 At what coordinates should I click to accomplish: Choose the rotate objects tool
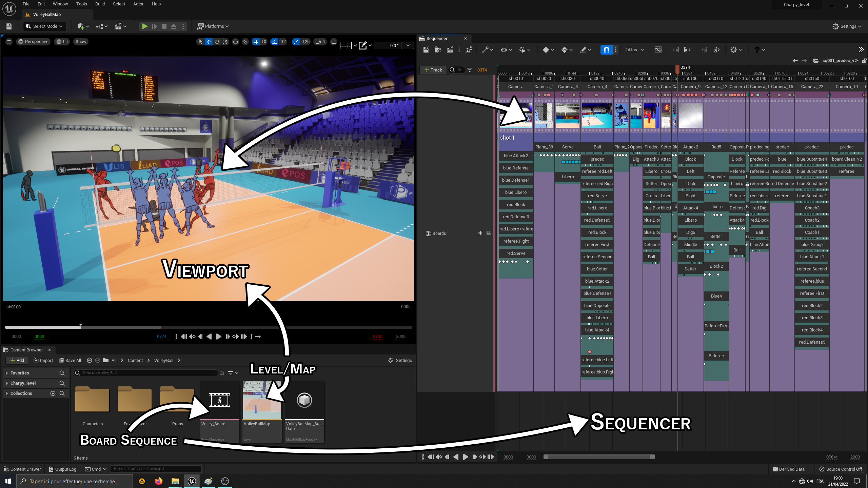pos(217,42)
